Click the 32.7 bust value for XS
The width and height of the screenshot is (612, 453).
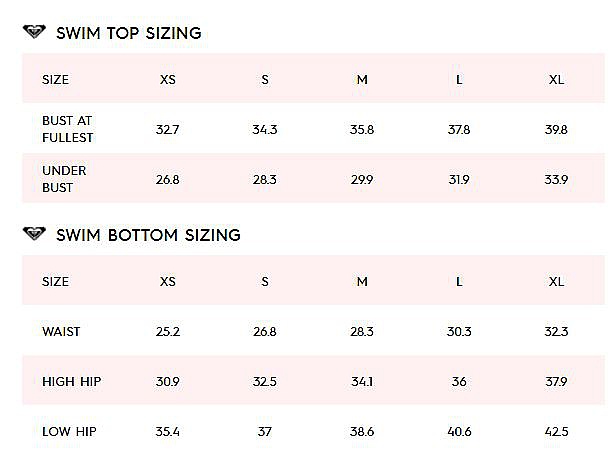point(167,129)
